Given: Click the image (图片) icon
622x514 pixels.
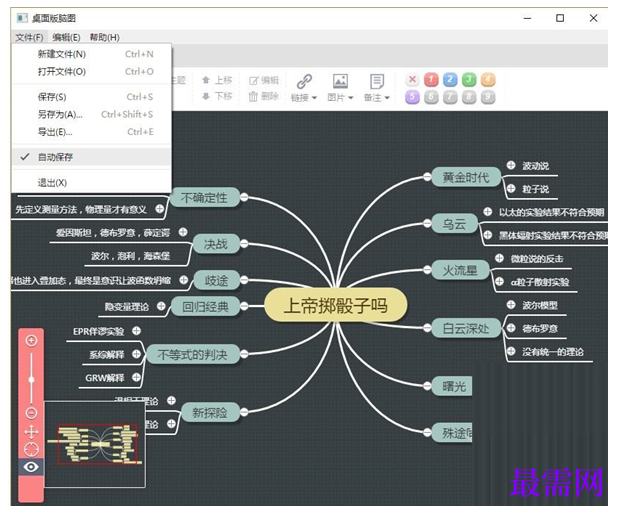Looking at the screenshot, I should (340, 81).
